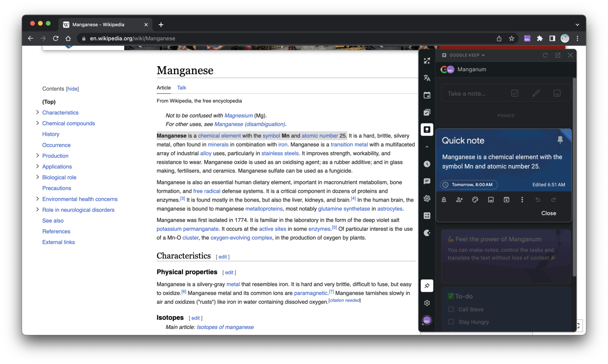Set a reminder using the bell icon on Quick note

point(443,199)
